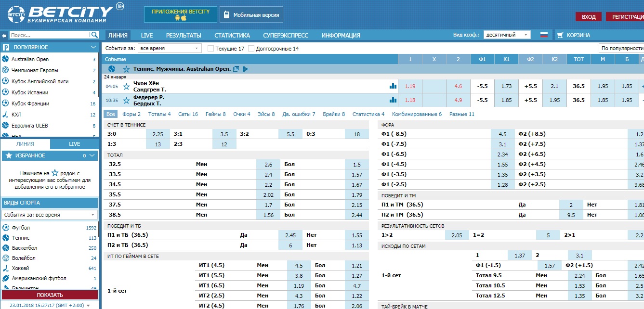Select 1.18 odds for Федерер win
The height and width of the screenshot is (309, 644).
pos(410,100)
